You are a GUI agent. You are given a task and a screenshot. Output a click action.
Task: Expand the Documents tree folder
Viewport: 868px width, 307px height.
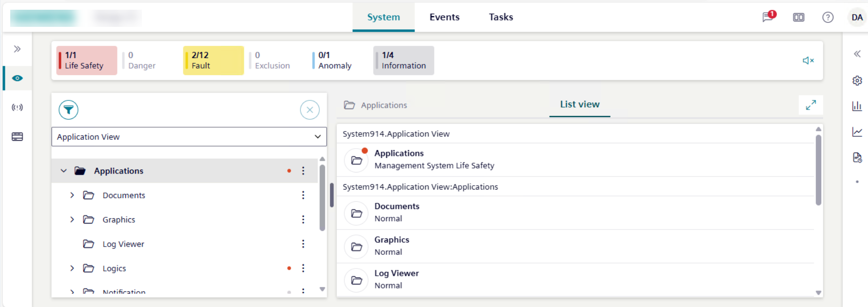tap(72, 195)
